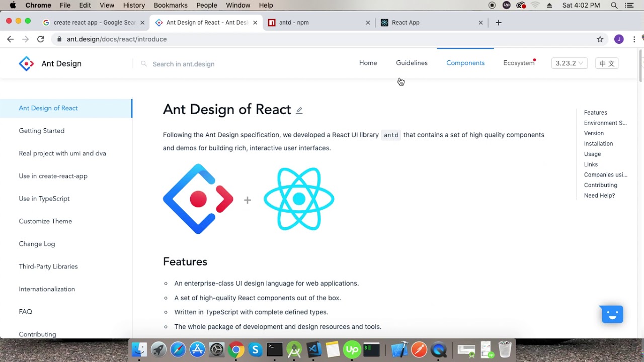Open the Apple menu
The image size is (644, 362).
pos(13,5)
